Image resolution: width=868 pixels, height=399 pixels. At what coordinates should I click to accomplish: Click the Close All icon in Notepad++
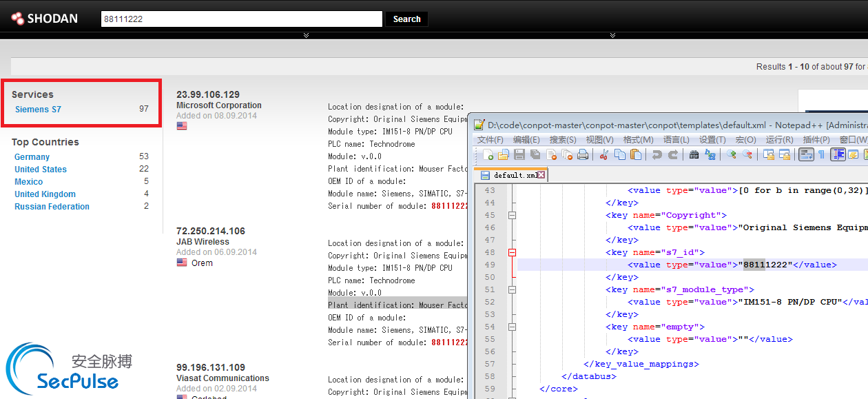tap(567, 155)
